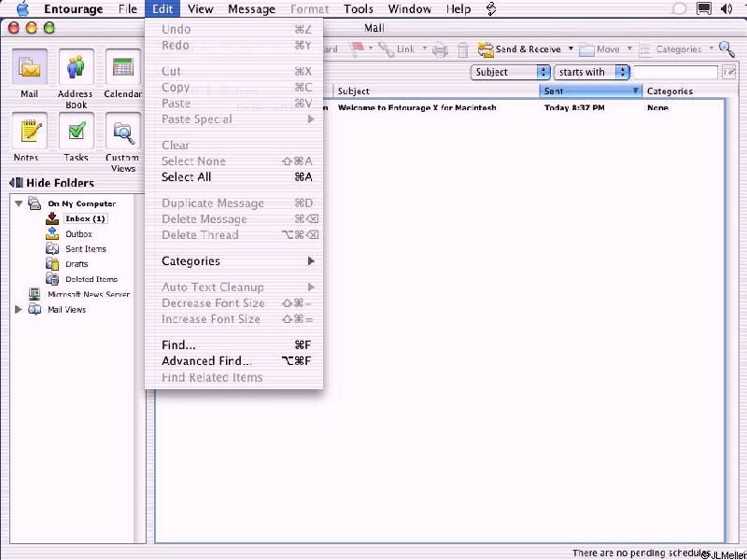Open the Send & Receive dropdown arrow
The image size is (747, 560).
click(x=571, y=49)
